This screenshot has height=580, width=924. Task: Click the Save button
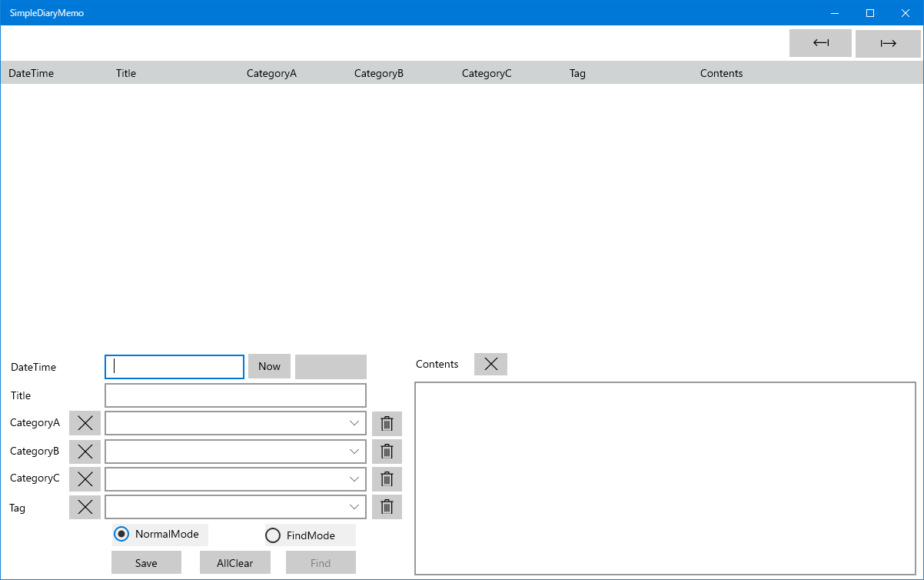[x=146, y=562]
